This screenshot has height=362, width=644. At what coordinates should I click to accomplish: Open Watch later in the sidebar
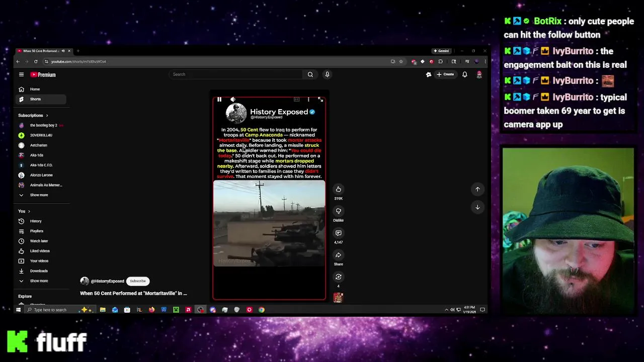click(40, 241)
